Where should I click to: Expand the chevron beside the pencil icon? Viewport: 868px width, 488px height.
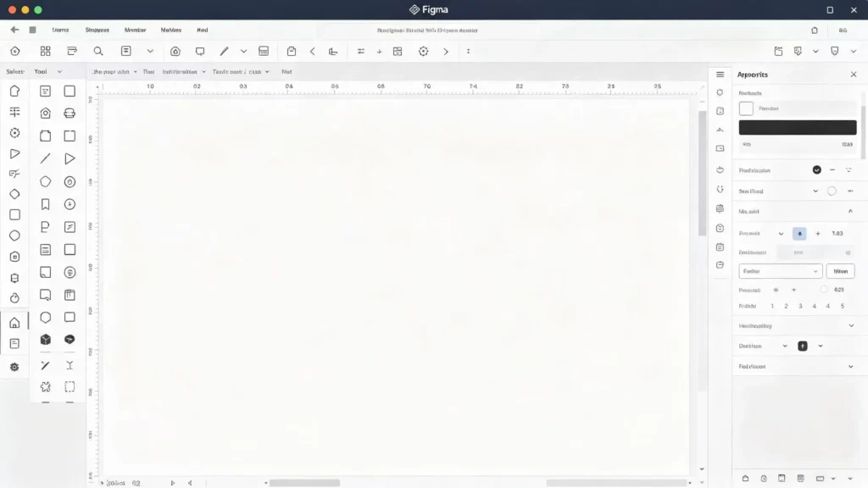tap(243, 52)
